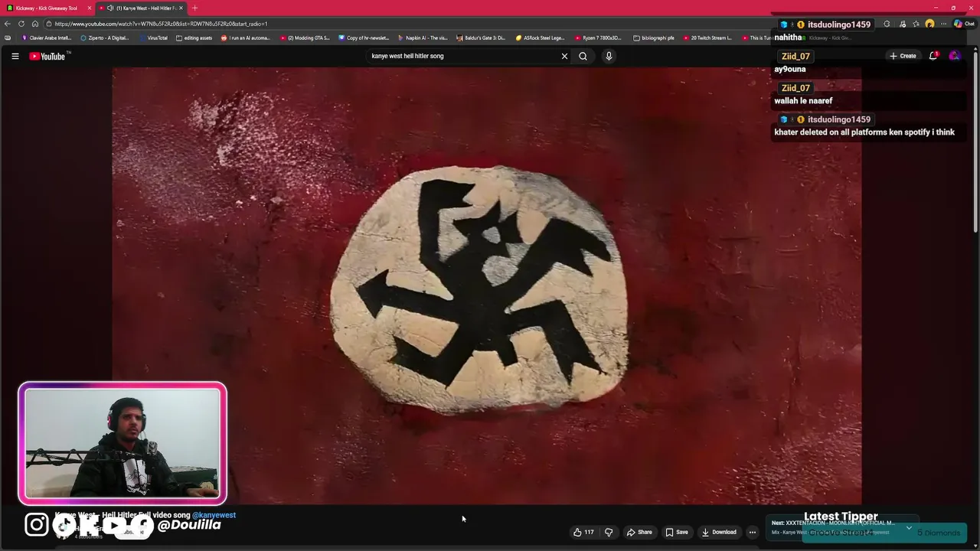
Task: Open Modding GTA S bookmark
Action: [x=305, y=37]
